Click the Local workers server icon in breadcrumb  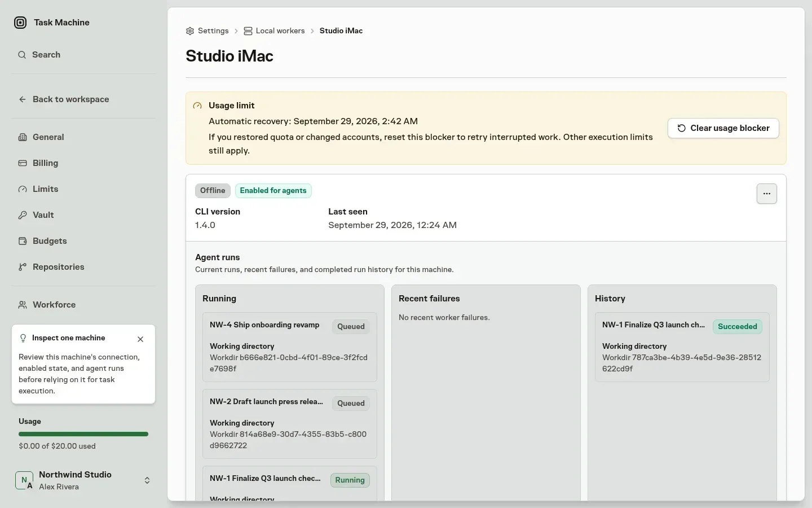point(248,31)
